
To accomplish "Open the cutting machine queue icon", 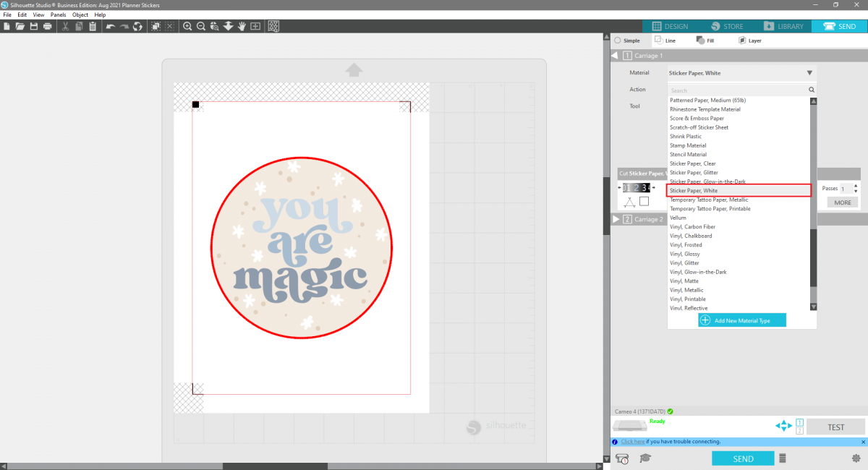I will (622, 458).
